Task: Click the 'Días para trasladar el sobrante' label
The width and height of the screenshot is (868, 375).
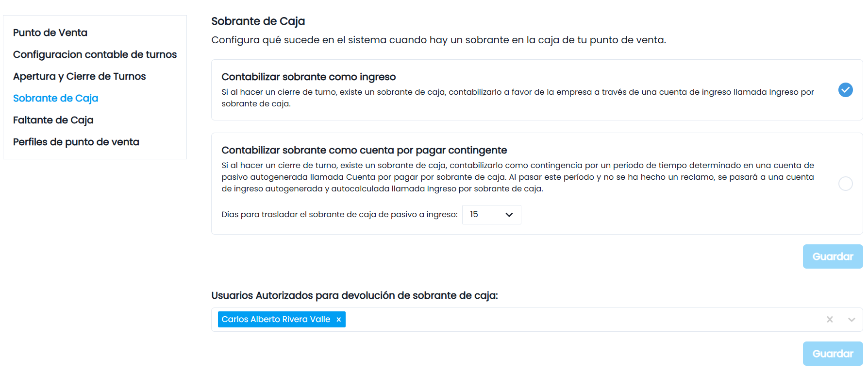Action: point(339,215)
